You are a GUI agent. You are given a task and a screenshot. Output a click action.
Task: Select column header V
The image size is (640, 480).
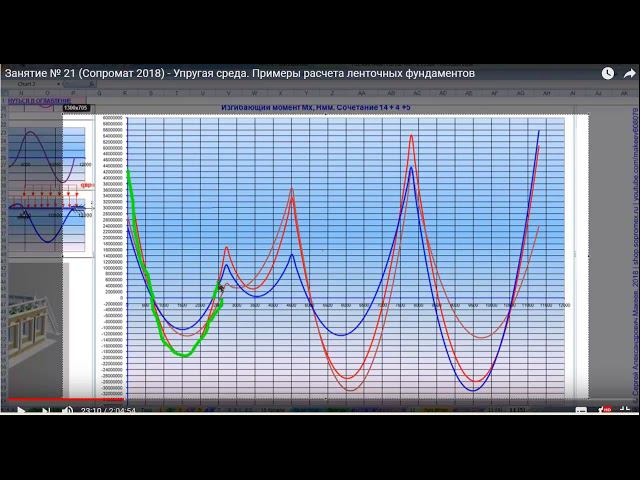(228, 93)
